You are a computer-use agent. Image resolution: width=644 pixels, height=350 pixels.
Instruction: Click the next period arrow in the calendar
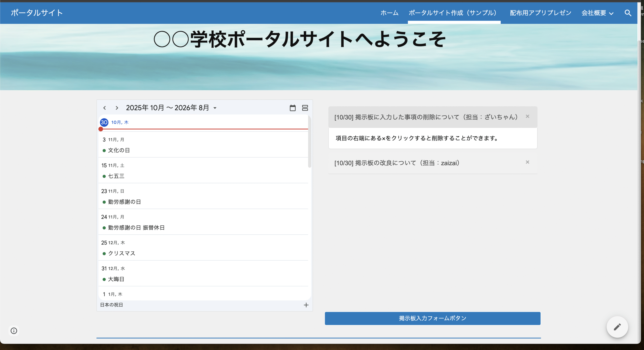click(x=117, y=108)
